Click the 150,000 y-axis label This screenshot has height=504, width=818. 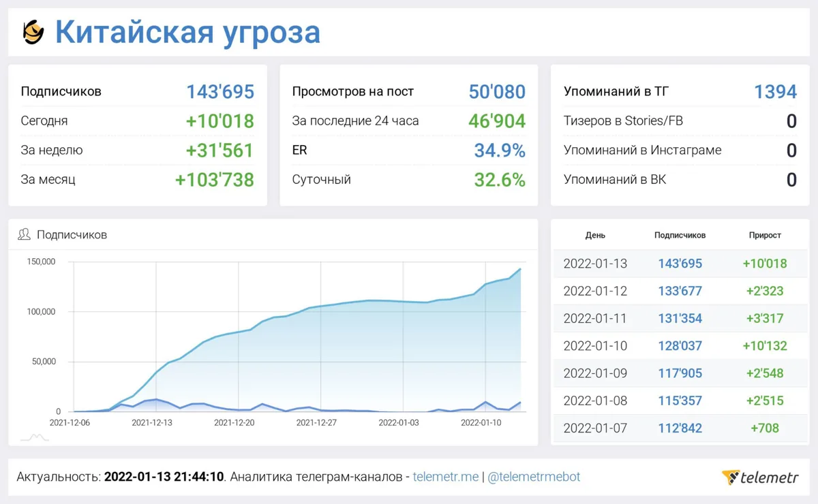42,262
